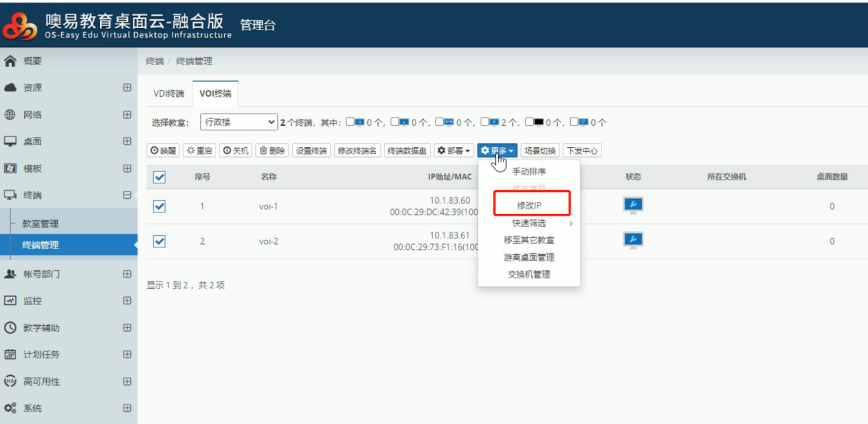Click the 系统 gears icon

tap(10, 409)
